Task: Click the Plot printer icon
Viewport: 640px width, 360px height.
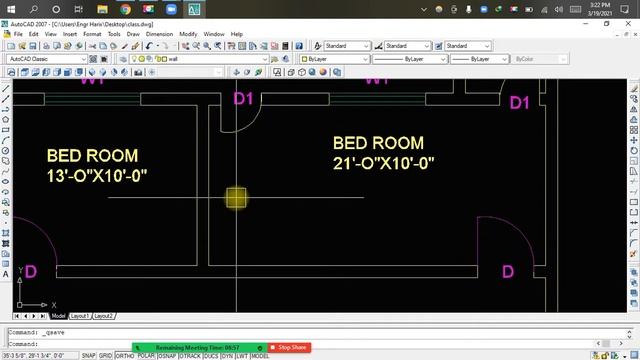Action: click(46, 46)
